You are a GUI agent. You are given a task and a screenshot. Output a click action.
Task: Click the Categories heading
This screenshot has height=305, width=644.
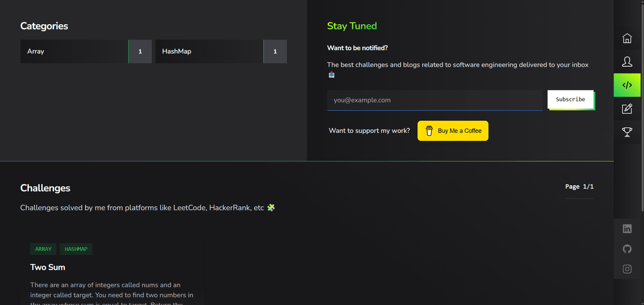[44, 26]
